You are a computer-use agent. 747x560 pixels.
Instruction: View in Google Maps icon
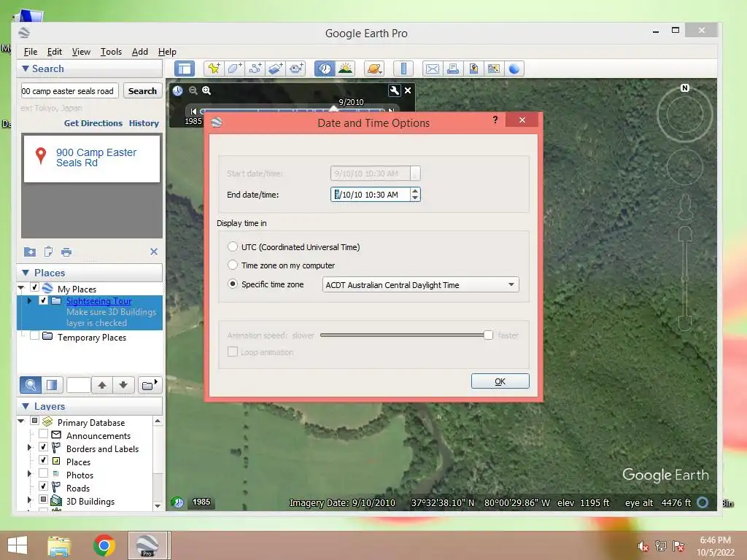coord(494,69)
